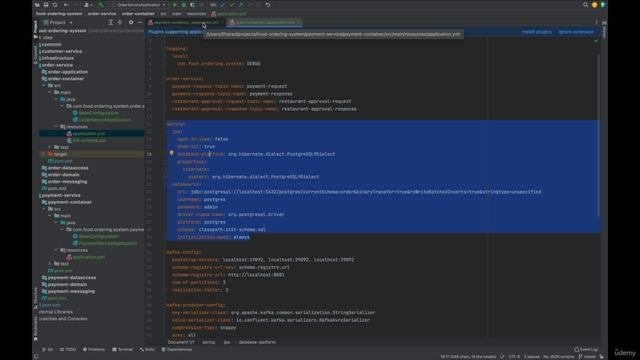Open the Event Log button
The width and height of the screenshot is (640, 360).
pyautogui.click(x=586, y=350)
